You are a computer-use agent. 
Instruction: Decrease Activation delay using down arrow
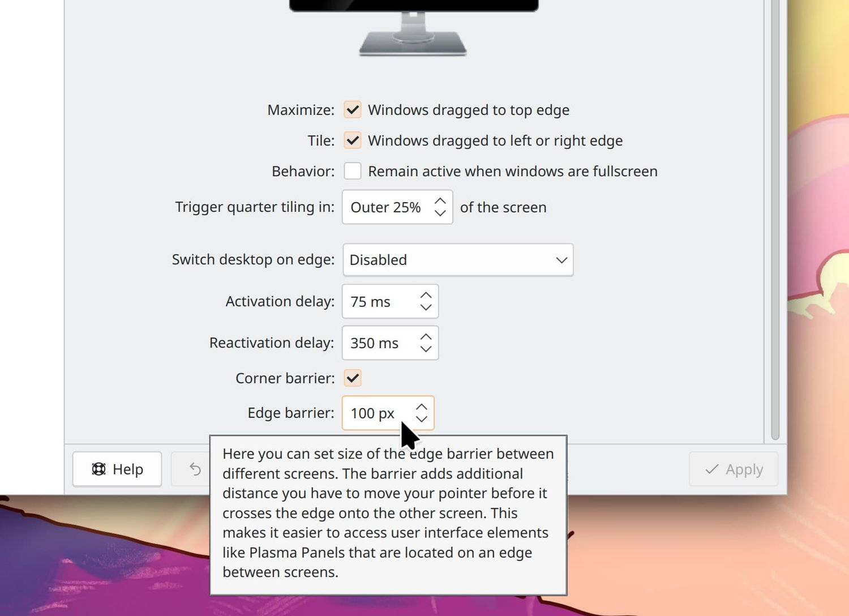point(426,307)
